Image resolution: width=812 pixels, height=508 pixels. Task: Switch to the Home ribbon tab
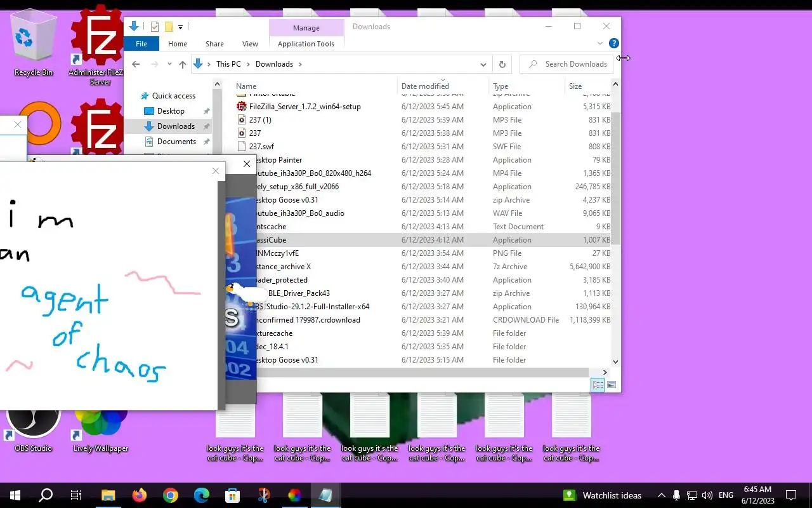tap(178, 44)
